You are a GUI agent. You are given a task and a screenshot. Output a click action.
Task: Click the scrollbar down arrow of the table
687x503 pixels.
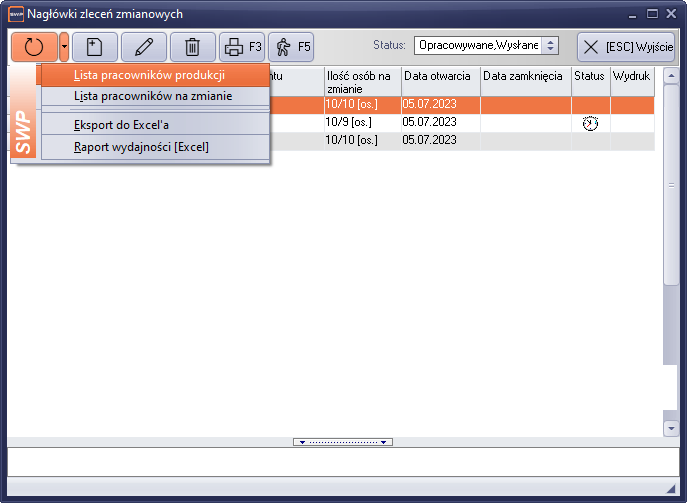pos(671,427)
